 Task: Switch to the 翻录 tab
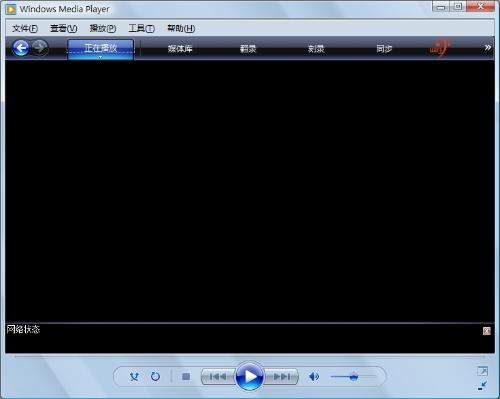(248, 49)
